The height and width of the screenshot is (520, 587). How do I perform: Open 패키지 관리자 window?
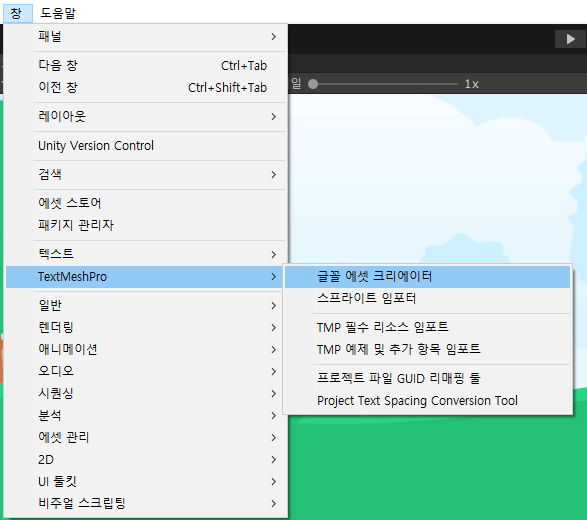(146, 225)
